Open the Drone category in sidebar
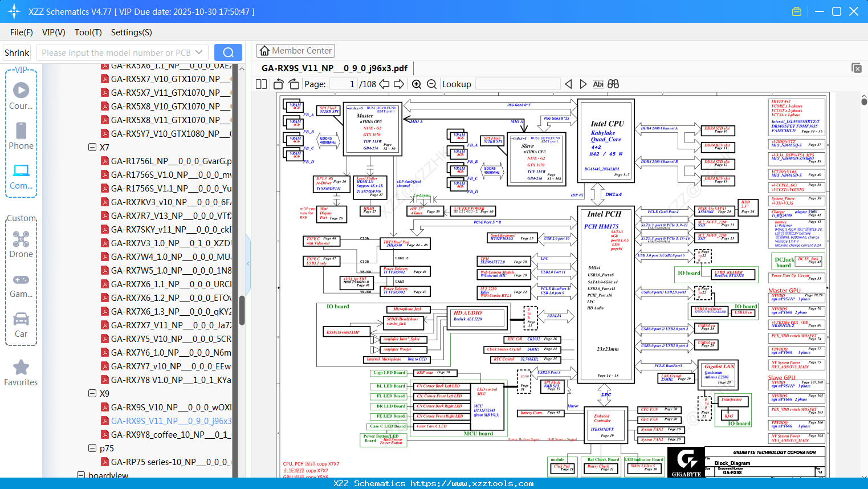Screen dimensions: 868x489 point(21,244)
